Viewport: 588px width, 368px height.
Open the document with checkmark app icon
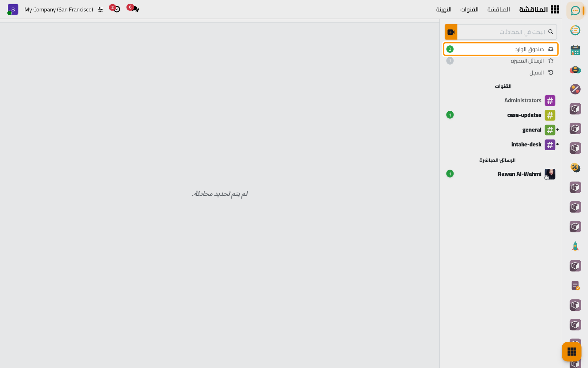click(575, 286)
